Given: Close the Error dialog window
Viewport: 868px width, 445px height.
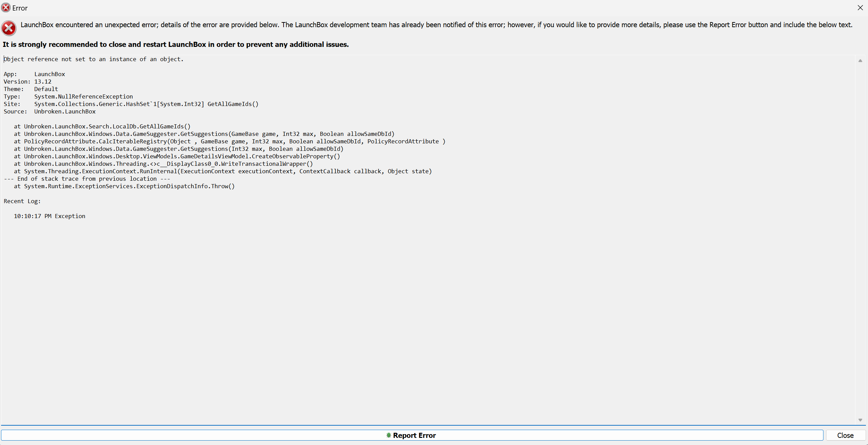Looking at the screenshot, I should (x=860, y=8).
